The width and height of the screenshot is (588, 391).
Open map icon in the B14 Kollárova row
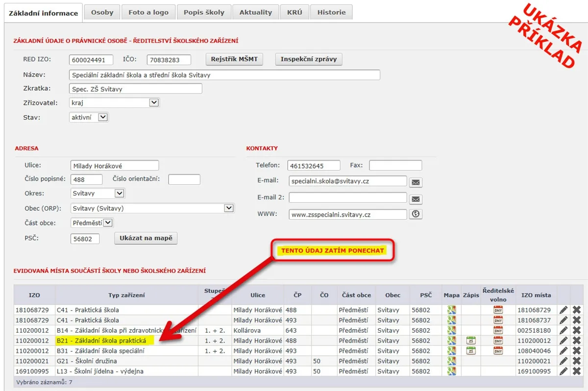[x=451, y=330]
